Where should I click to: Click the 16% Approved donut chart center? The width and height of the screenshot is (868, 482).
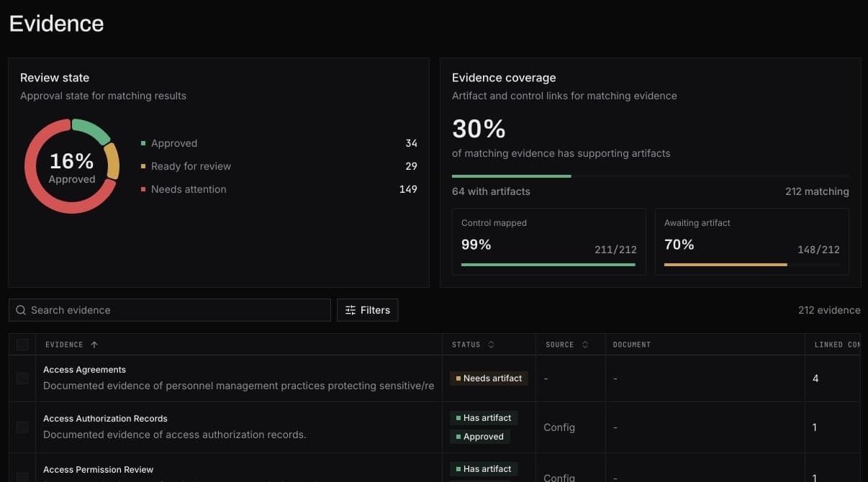click(x=72, y=166)
